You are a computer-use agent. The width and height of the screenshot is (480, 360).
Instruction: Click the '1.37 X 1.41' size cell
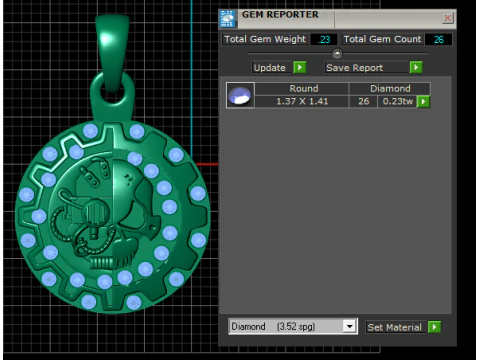tap(302, 101)
